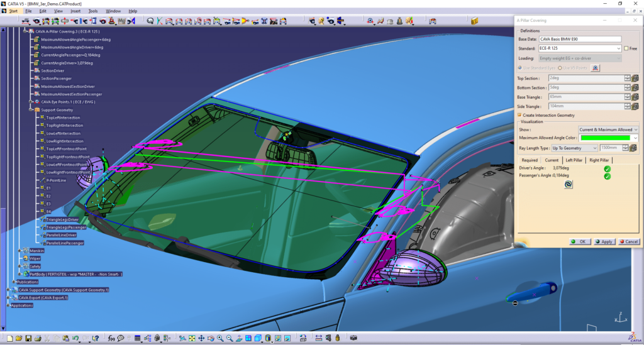Click the Fit All In view icon
The width and height of the screenshot is (644, 345).
click(192, 339)
